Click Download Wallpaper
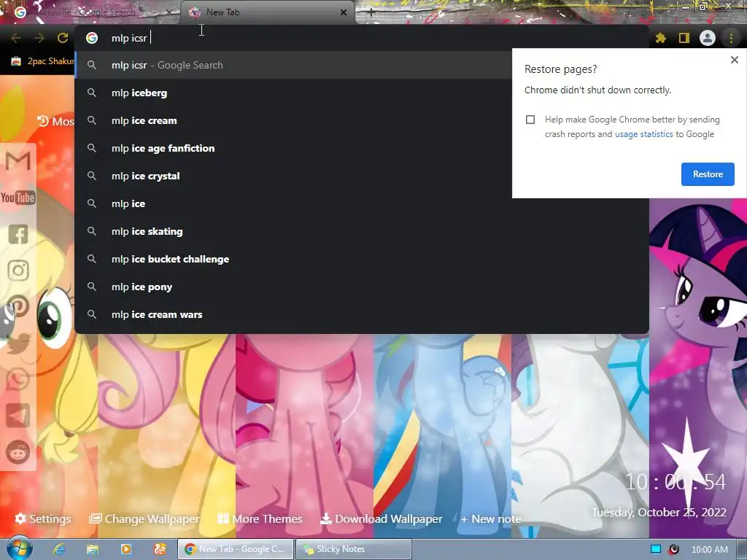 click(x=381, y=518)
